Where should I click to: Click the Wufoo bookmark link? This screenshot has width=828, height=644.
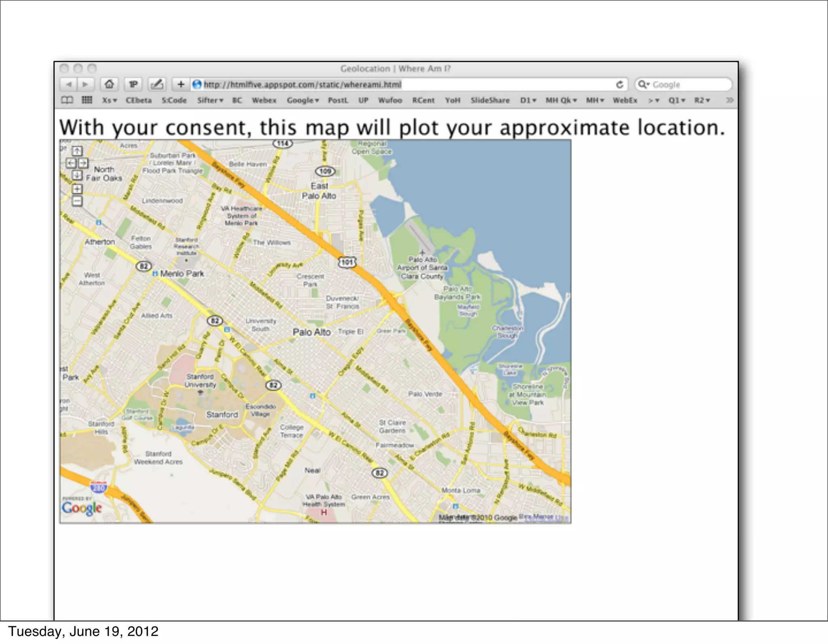point(390,100)
